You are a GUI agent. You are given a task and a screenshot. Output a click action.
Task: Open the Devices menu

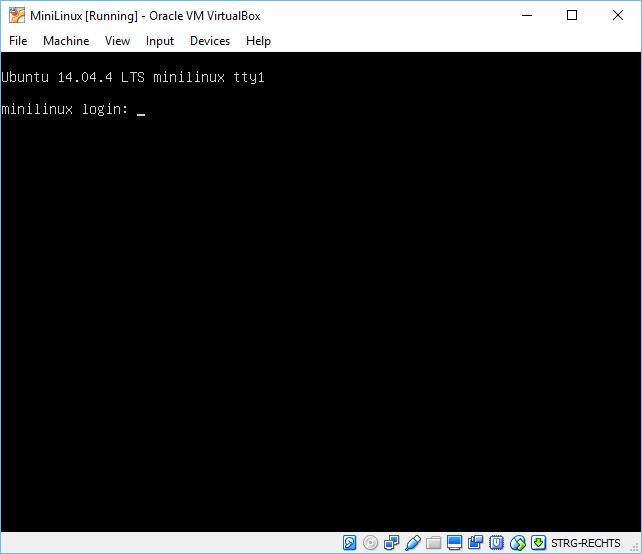click(210, 41)
